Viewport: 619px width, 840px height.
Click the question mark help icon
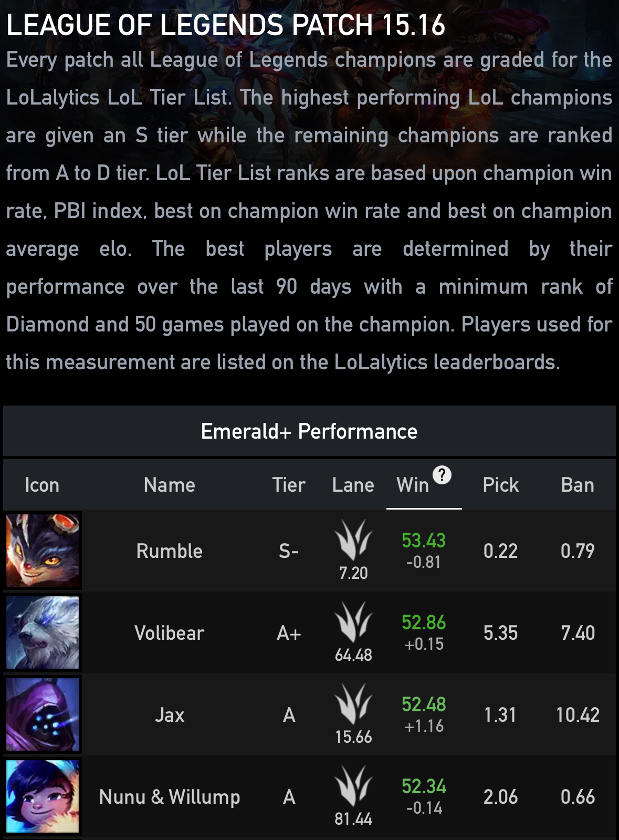tap(442, 475)
